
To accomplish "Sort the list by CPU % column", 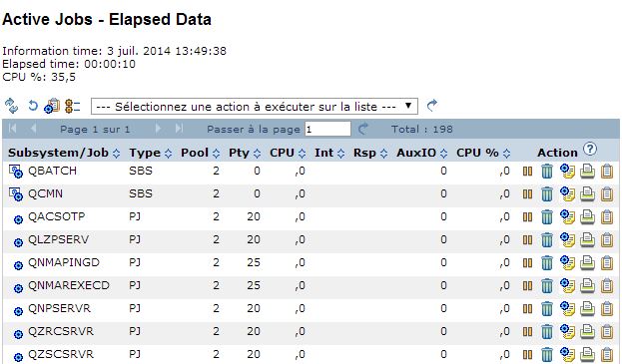I will pyautogui.click(x=506, y=154).
